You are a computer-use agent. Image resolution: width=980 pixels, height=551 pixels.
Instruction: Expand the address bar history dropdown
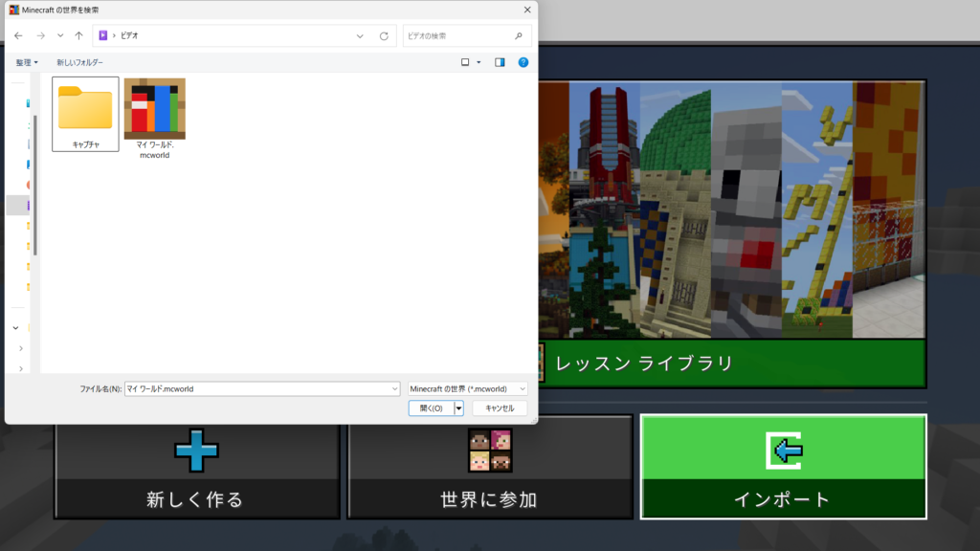click(360, 35)
